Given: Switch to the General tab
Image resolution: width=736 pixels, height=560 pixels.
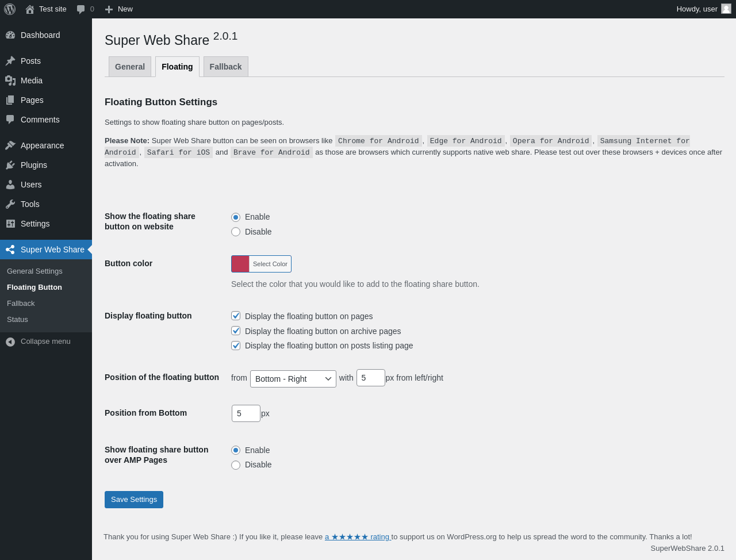Looking at the screenshot, I should (130, 67).
